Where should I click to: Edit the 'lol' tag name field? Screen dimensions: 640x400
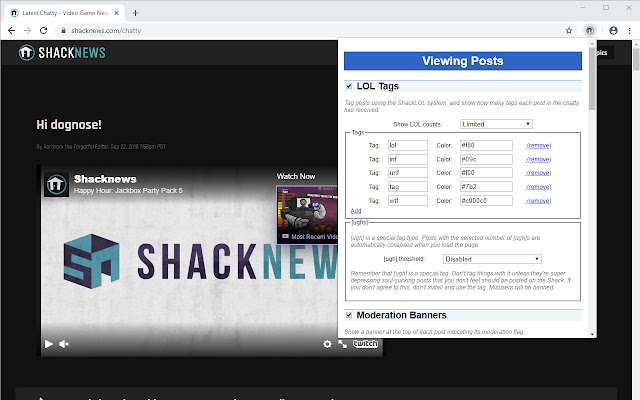click(x=408, y=145)
